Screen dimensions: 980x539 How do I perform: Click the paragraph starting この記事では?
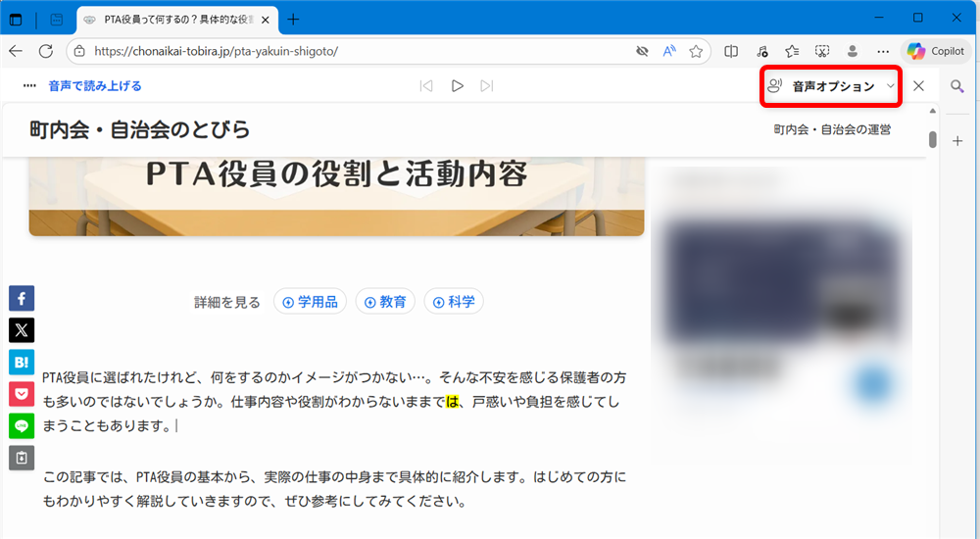[334, 489]
